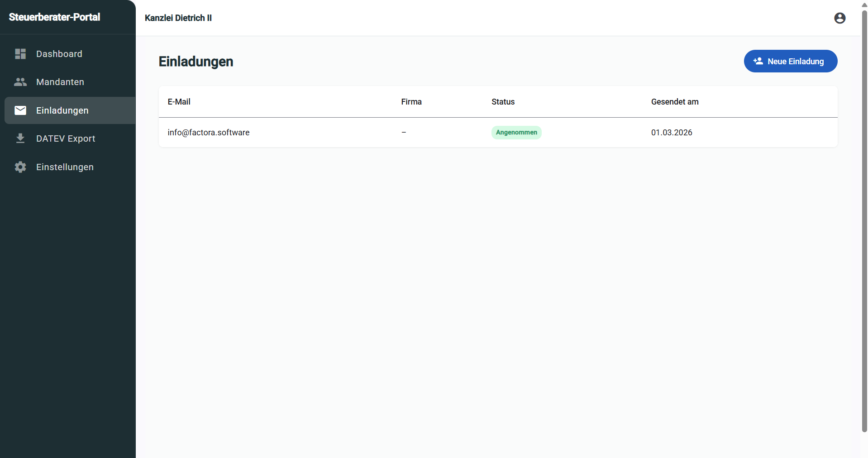Viewport: 868px width, 458px height.
Task: Click the Steuerberater-Portal title
Action: [54, 17]
